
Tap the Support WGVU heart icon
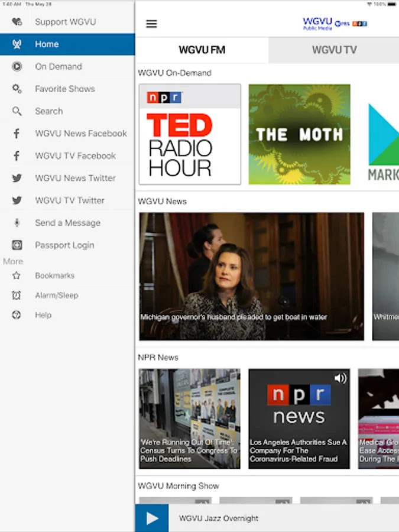(x=17, y=22)
